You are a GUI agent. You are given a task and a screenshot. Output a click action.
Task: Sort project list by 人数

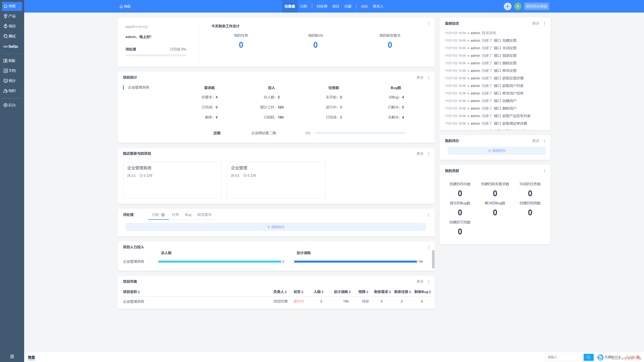(x=319, y=292)
